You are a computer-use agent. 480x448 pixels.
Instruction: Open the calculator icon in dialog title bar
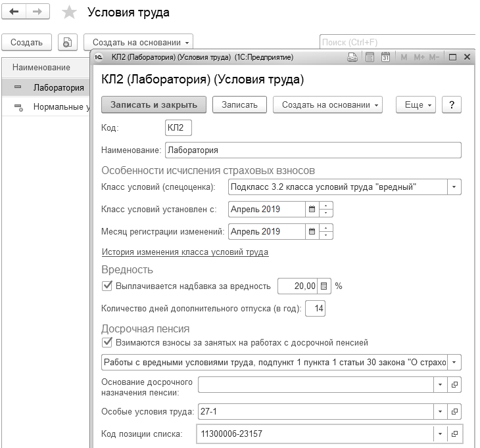[x=370, y=57]
